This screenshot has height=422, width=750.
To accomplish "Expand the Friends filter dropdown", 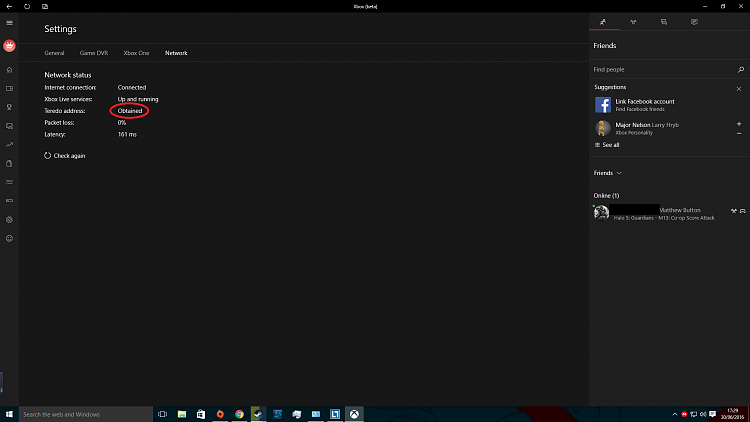I will tap(607, 173).
